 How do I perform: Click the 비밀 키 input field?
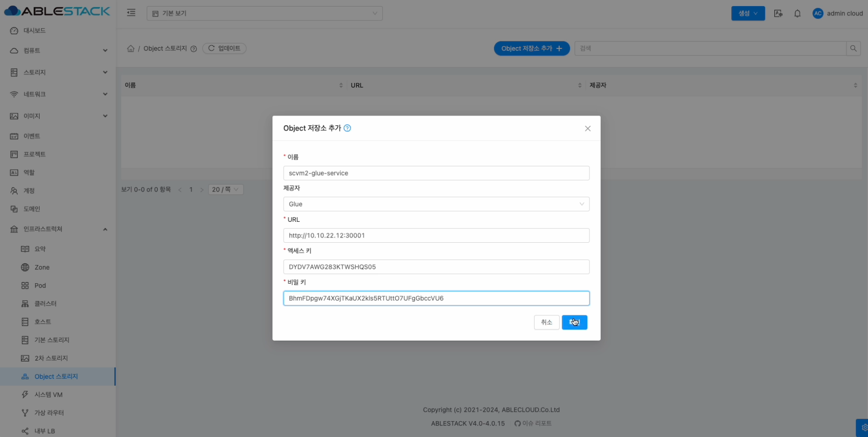pyautogui.click(x=436, y=298)
